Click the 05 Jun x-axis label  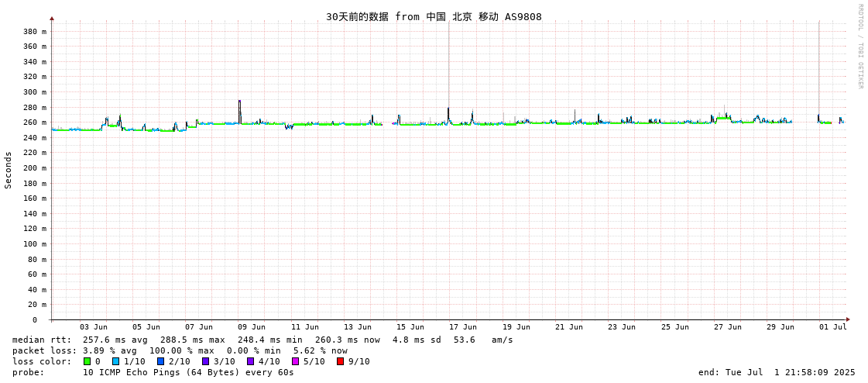pyautogui.click(x=146, y=327)
